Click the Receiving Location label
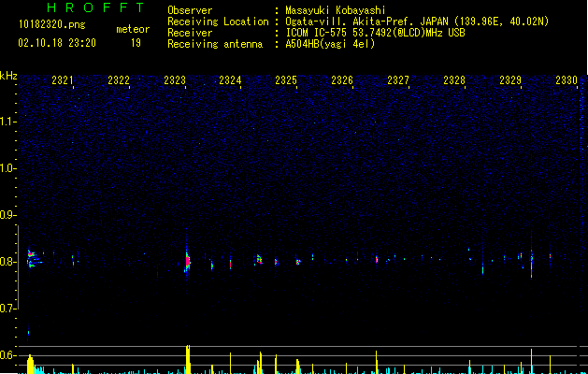The image size is (588, 374). [x=218, y=22]
